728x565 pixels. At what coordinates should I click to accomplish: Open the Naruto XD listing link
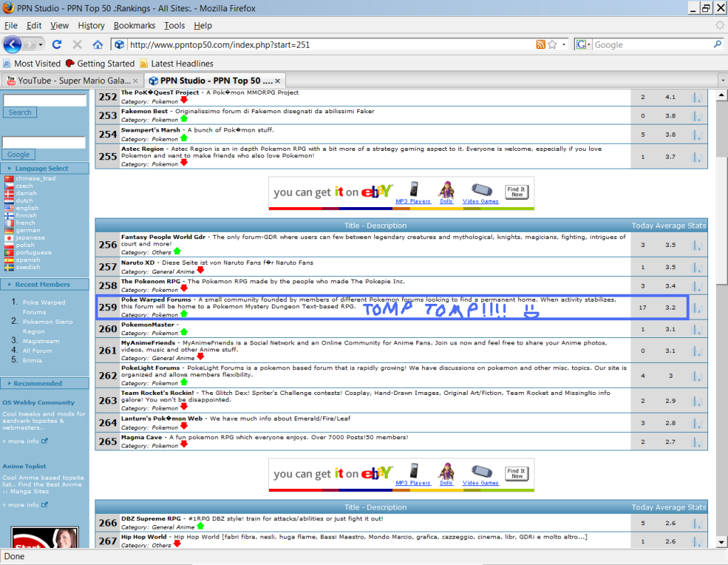click(x=138, y=263)
